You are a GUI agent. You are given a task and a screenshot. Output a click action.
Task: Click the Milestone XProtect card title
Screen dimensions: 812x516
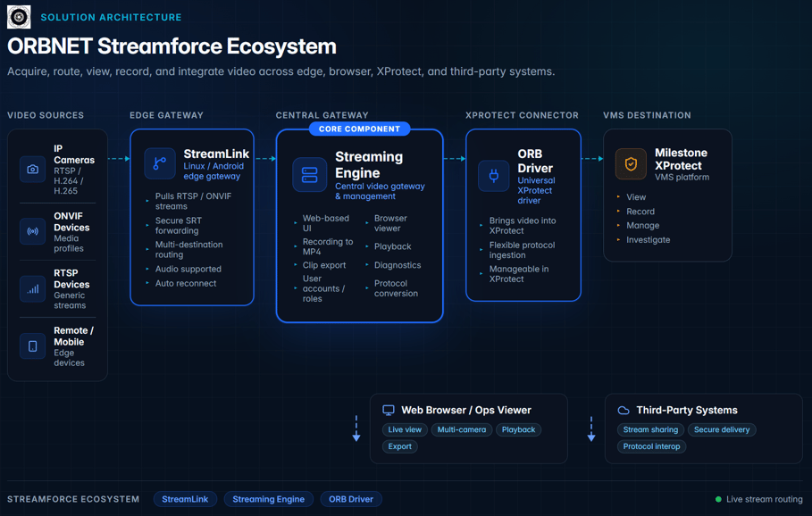pos(681,160)
